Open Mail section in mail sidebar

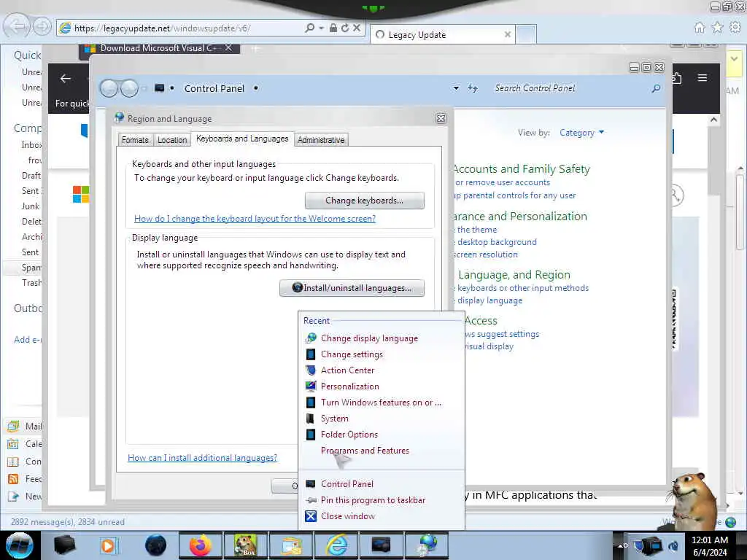click(x=25, y=426)
